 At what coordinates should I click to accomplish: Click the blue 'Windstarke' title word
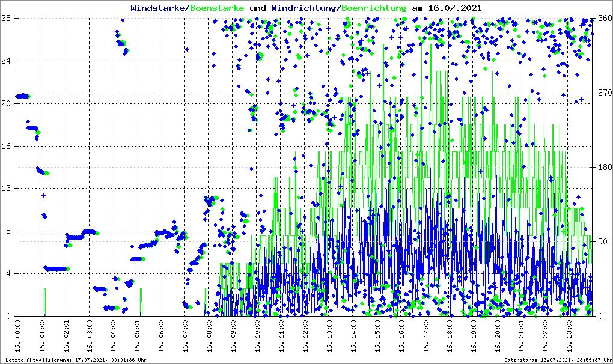pyautogui.click(x=158, y=8)
